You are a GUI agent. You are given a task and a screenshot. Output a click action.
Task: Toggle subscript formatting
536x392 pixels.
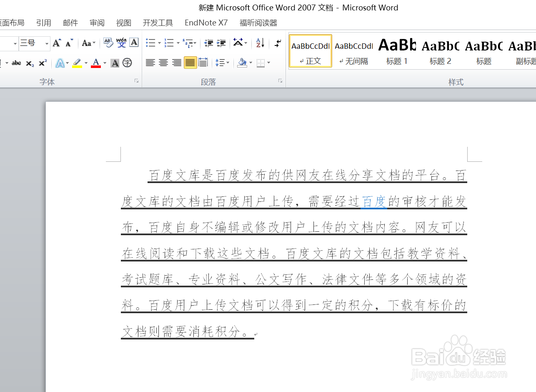click(x=30, y=63)
